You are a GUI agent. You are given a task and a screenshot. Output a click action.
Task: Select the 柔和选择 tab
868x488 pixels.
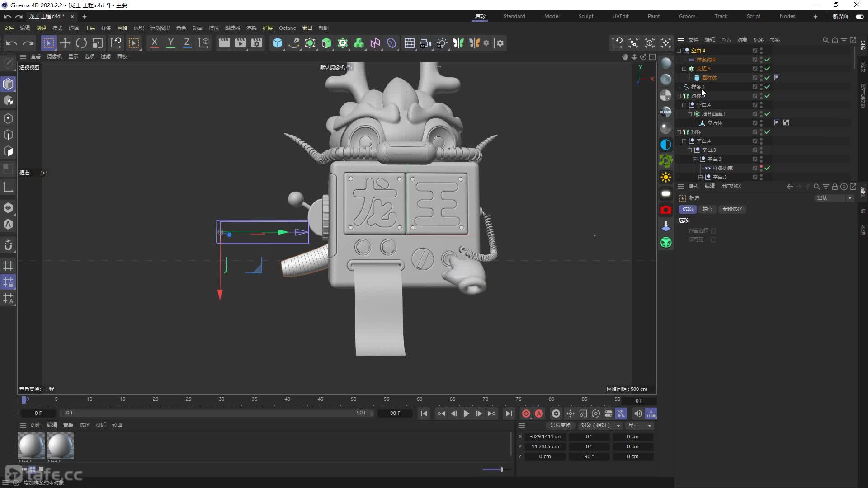click(732, 209)
